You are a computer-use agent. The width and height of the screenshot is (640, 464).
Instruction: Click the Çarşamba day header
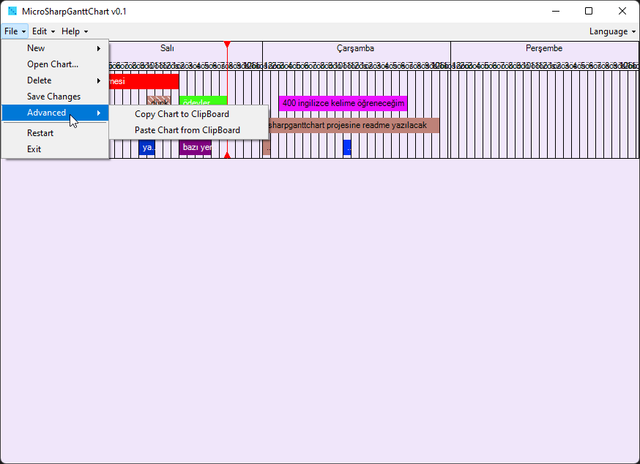(x=355, y=48)
